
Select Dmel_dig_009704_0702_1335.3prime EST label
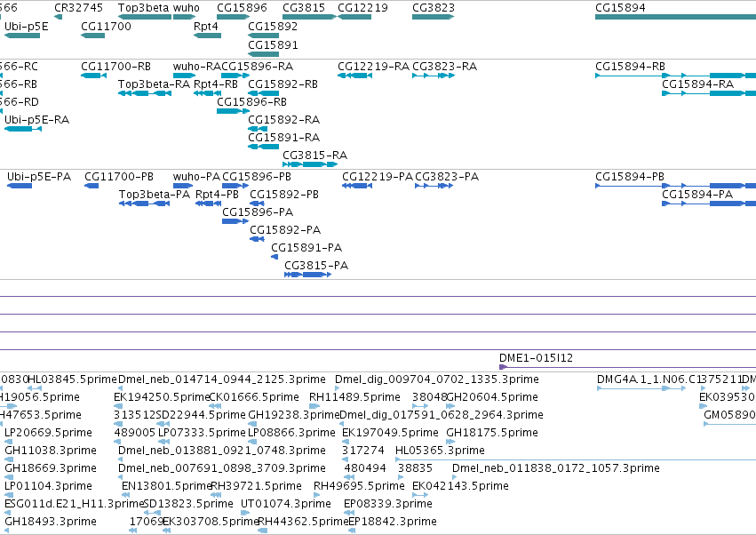(437, 379)
